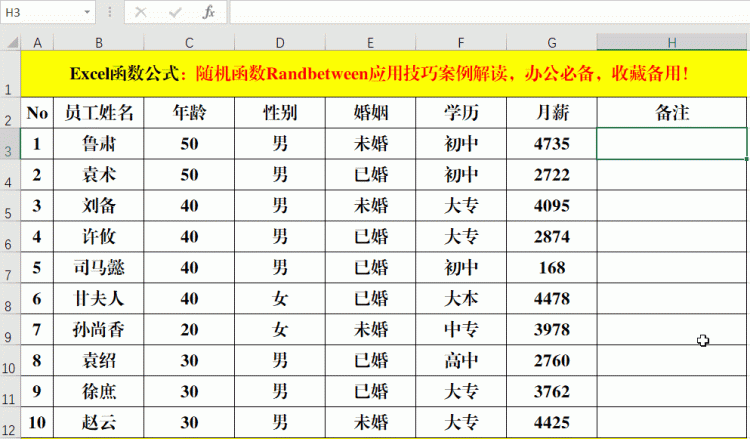Image resolution: width=750 pixels, height=439 pixels.
Task: Select the No cell showing 10
Action: point(37,422)
